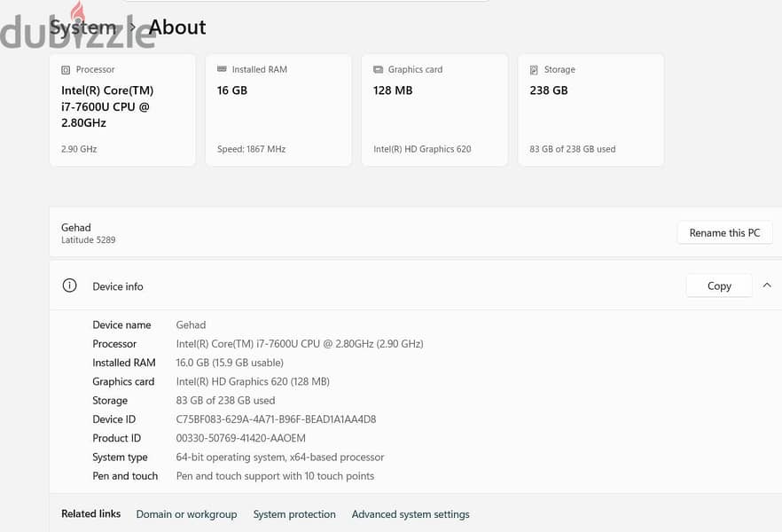
Task: Click the Graphics card icon
Action: (x=378, y=70)
